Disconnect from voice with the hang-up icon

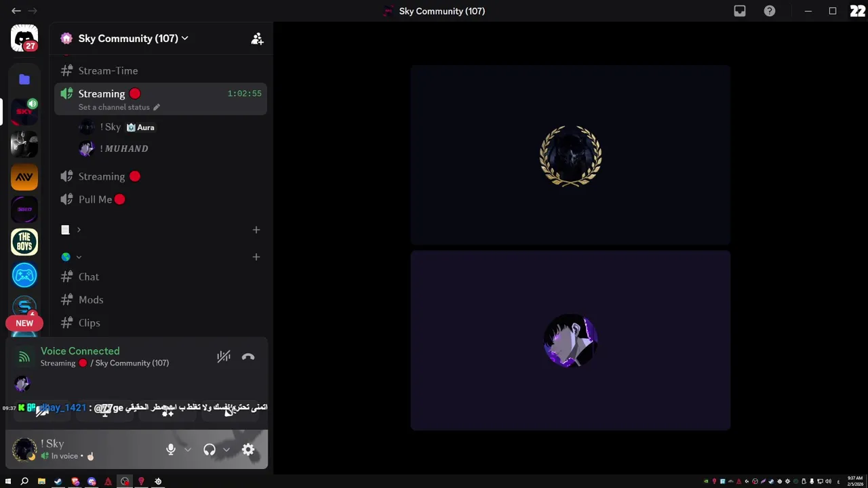click(x=248, y=357)
